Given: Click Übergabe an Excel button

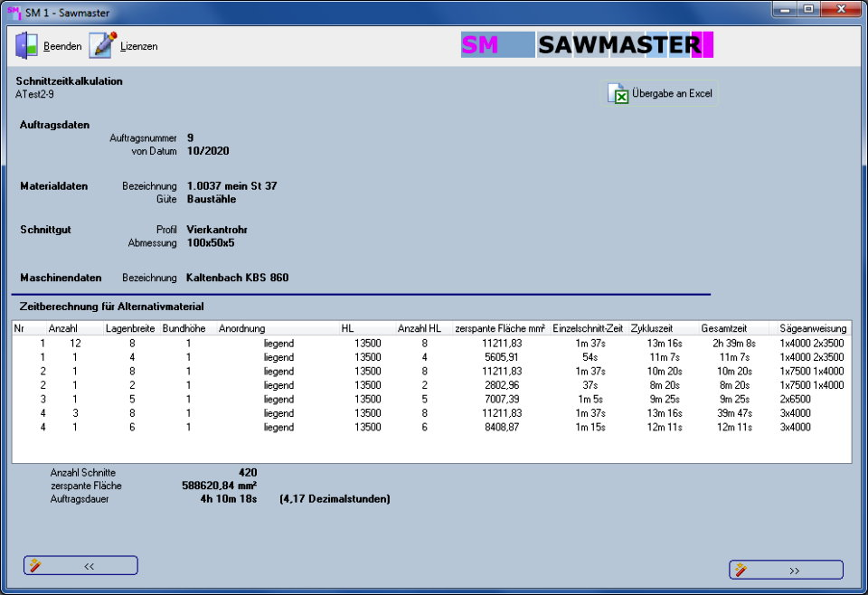Looking at the screenshot, I should (660, 93).
